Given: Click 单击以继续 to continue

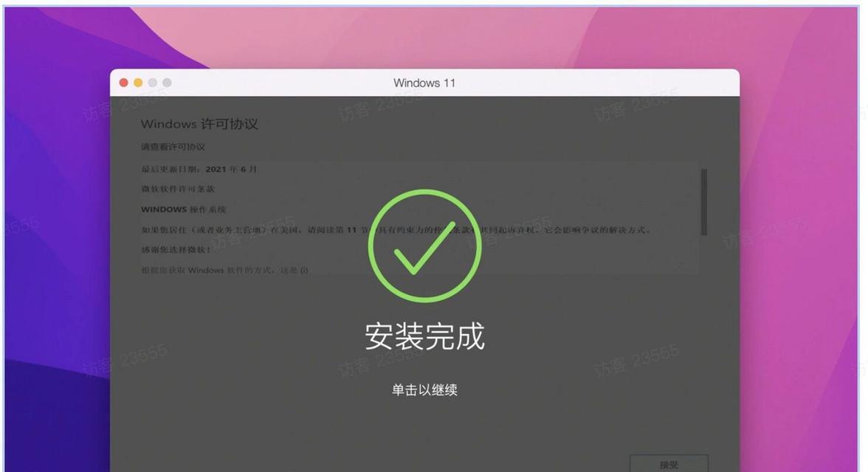Looking at the screenshot, I should [424, 390].
